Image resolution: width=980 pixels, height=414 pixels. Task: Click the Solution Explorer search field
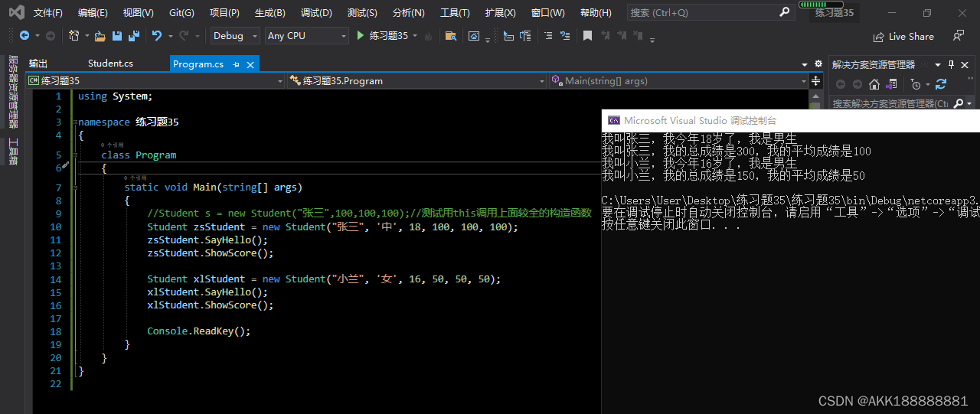890,103
